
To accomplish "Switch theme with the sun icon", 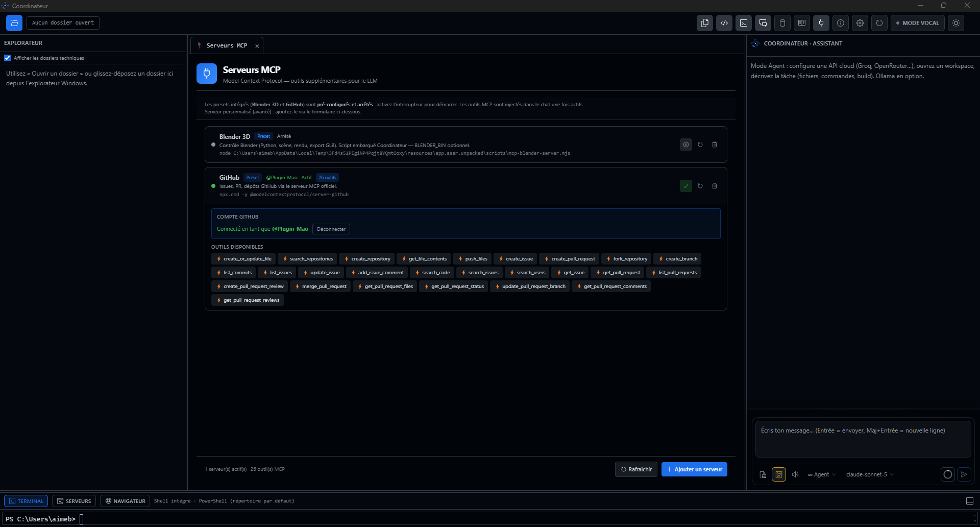I will [x=956, y=23].
